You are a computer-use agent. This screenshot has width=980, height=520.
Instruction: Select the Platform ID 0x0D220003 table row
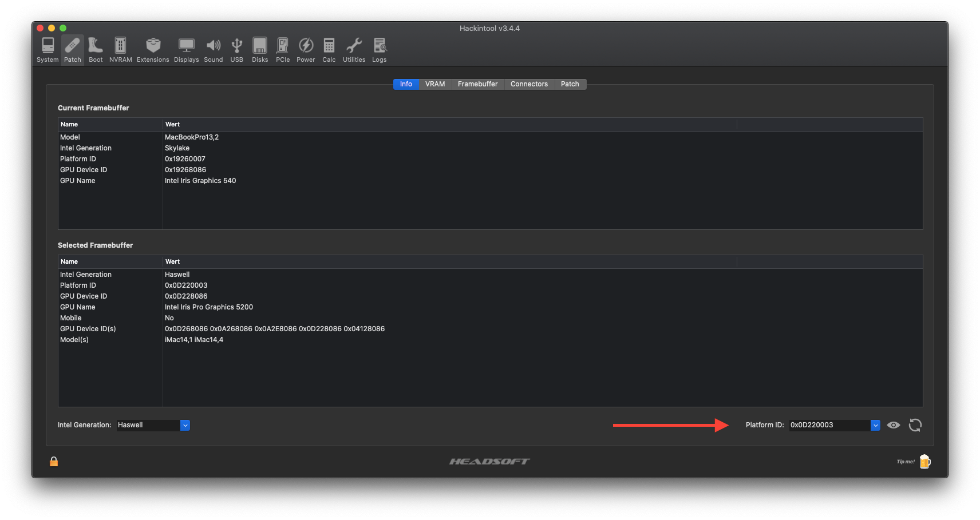490,285
